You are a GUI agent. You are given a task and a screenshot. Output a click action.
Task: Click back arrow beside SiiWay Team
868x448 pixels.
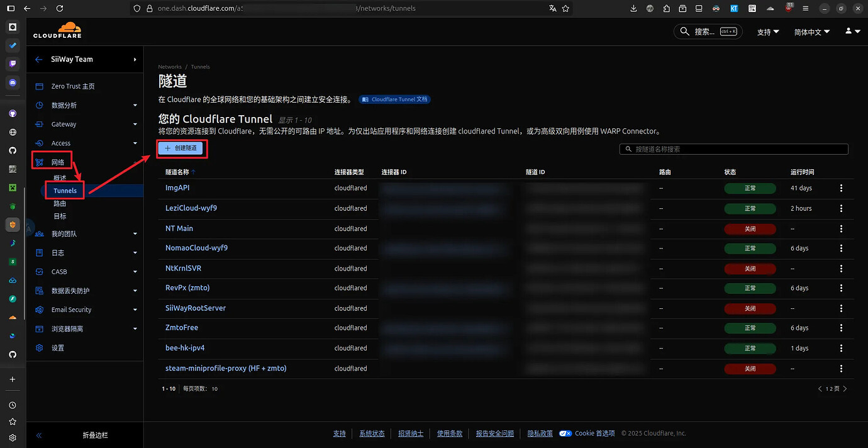tap(39, 59)
